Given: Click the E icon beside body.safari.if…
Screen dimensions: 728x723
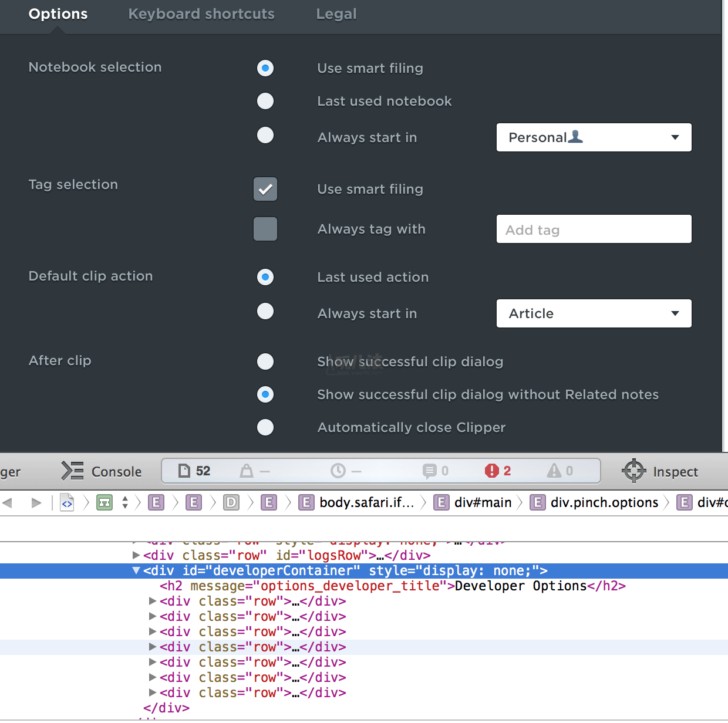Looking at the screenshot, I should pos(306,502).
